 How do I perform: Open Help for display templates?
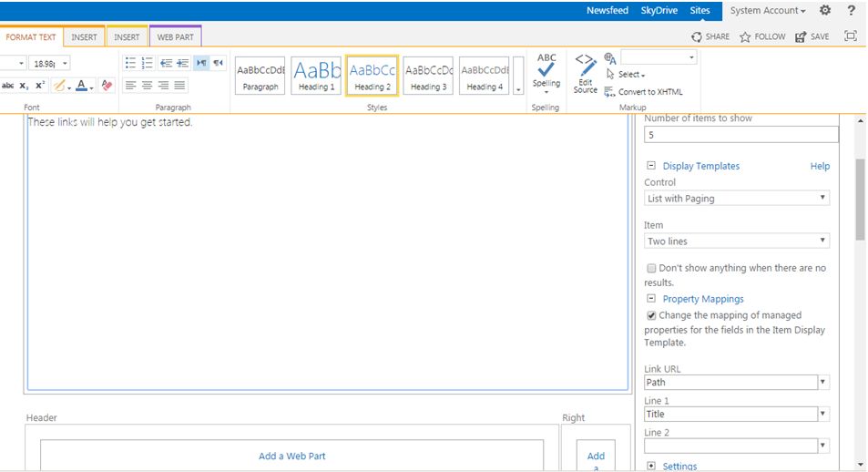click(x=820, y=166)
